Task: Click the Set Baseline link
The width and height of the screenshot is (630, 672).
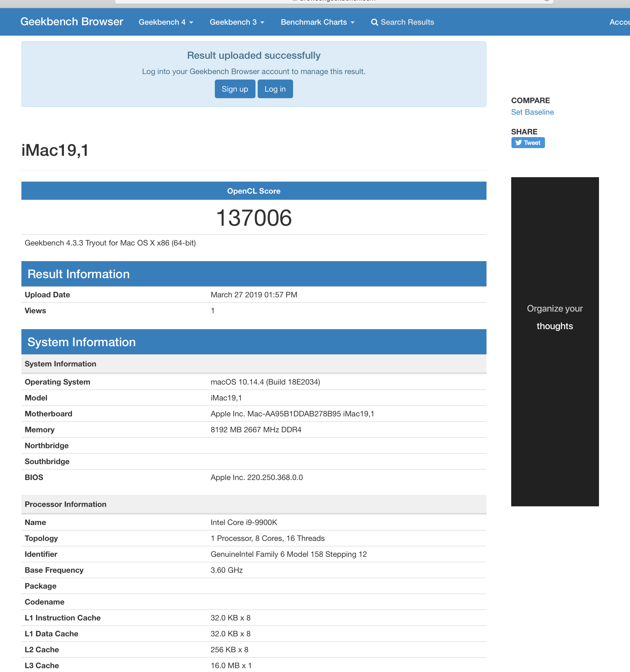Action: tap(532, 112)
